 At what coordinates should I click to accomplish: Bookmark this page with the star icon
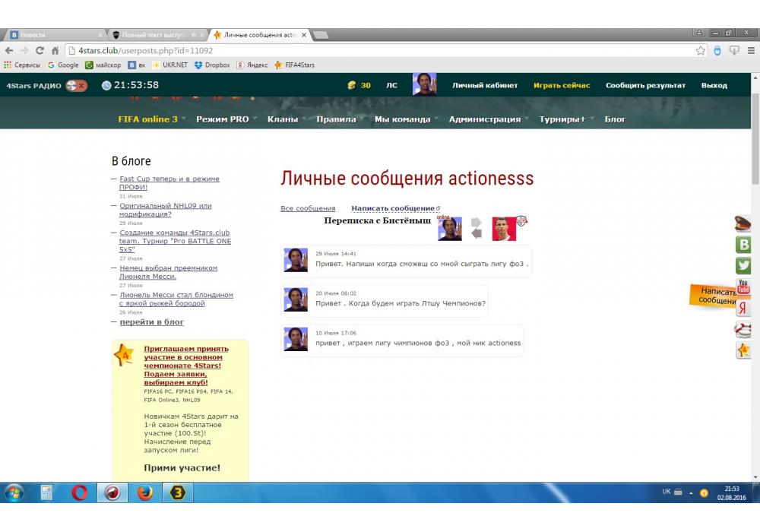click(701, 50)
